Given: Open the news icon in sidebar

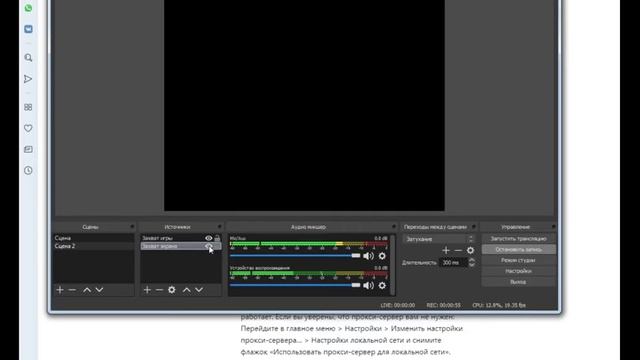Looking at the screenshot, I should [28, 149].
